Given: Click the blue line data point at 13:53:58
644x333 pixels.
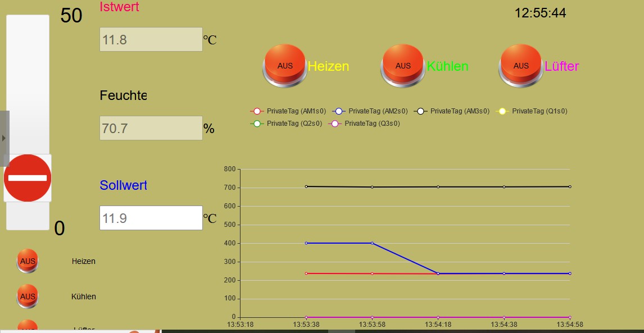Looking at the screenshot, I should tap(372, 243).
